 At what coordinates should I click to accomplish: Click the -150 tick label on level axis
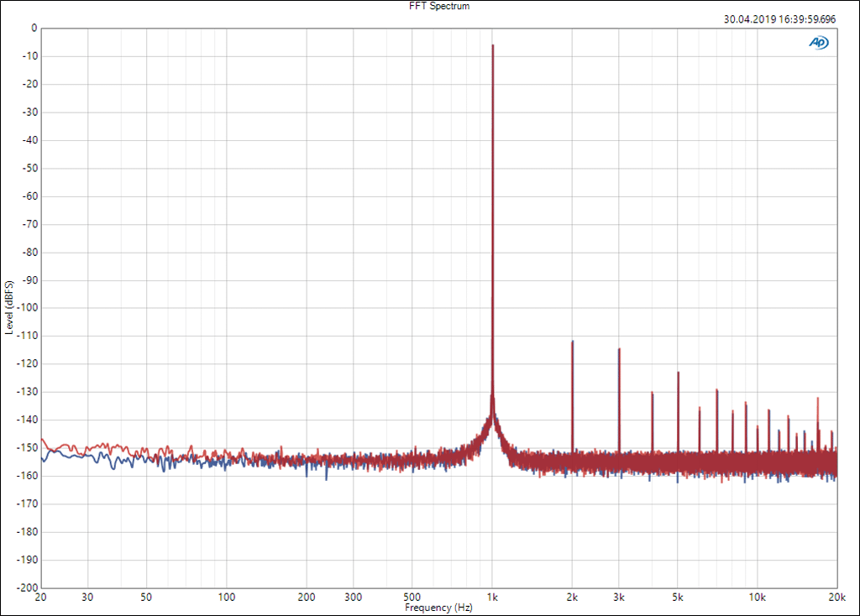coord(29,447)
